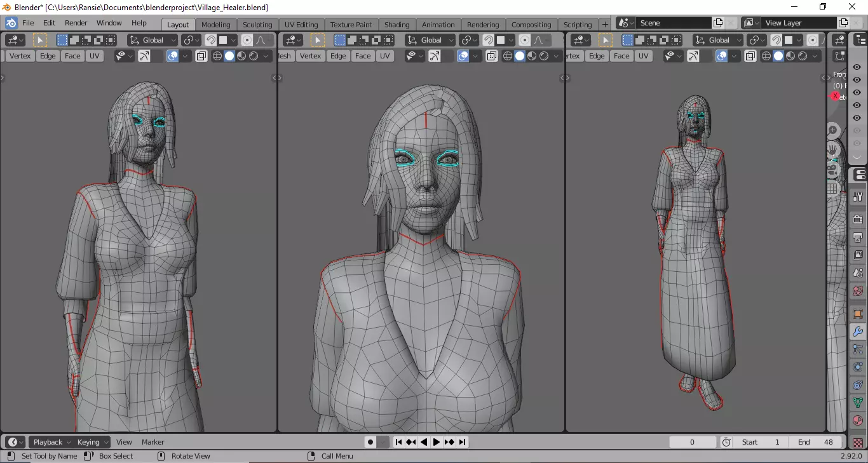Screen dimensions: 868x463
Task: Open the File menu
Action: 28,23
